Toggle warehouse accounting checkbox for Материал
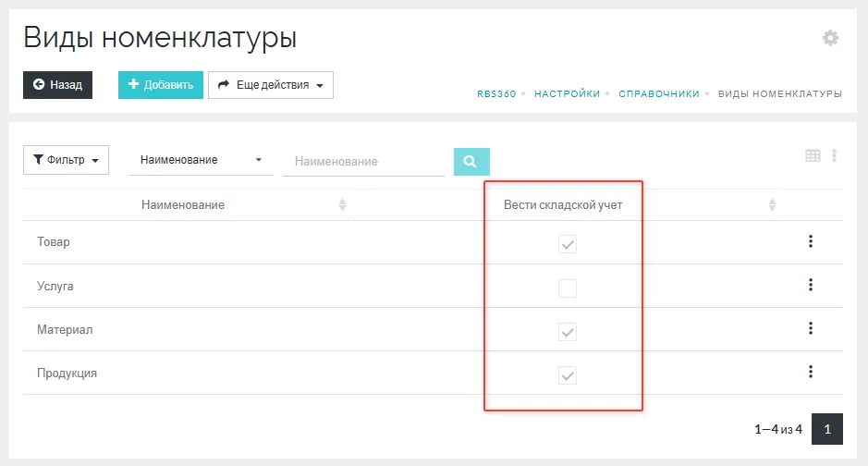 click(x=568, y=332)
